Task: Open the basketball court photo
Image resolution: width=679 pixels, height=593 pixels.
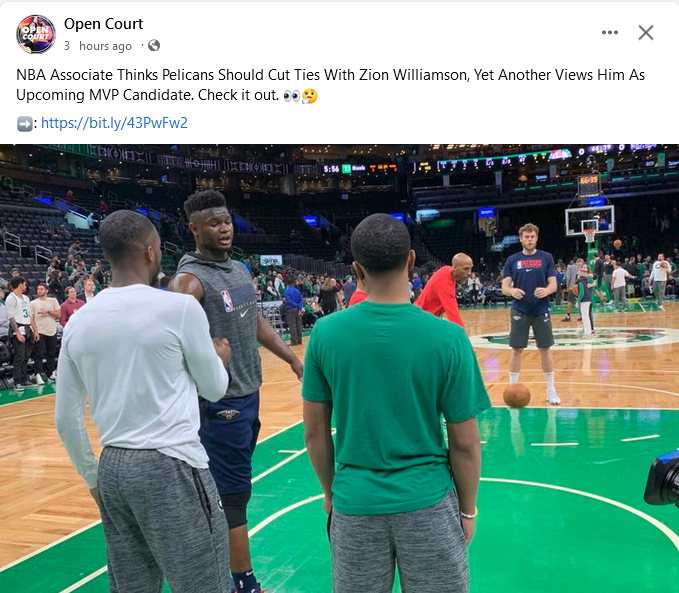Action: pyautogui.click(x=340, y=368)
